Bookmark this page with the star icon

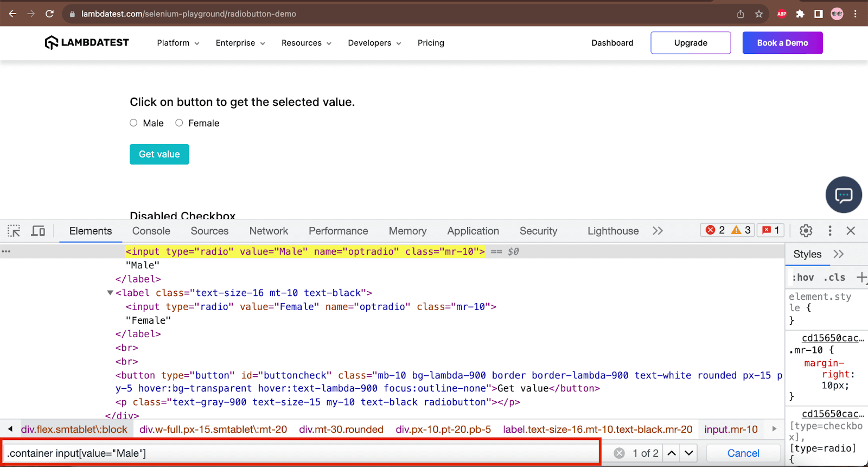coord(759,14)
